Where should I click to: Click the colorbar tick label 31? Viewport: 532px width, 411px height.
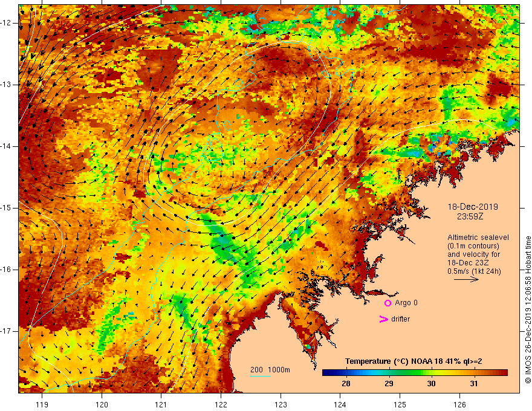click(x=473, y=384)
